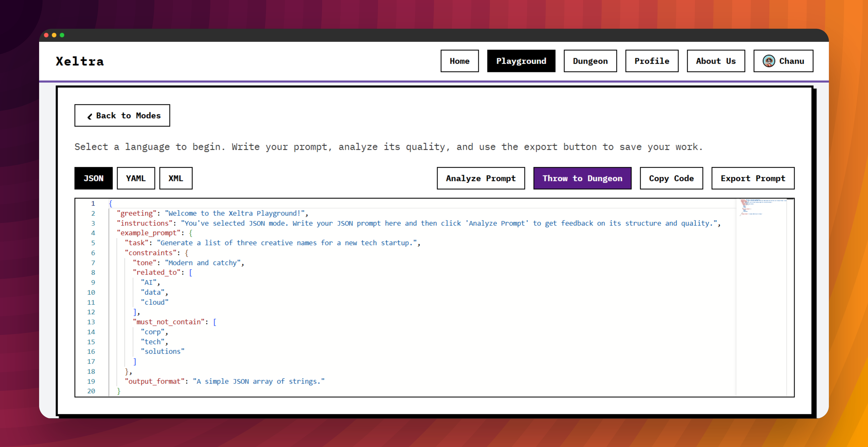Image resolution: width=868 pixels, height=447 pixels.
Task: Click the green window maximize dot
Action: pyautogui.click(x=62, y=35)
